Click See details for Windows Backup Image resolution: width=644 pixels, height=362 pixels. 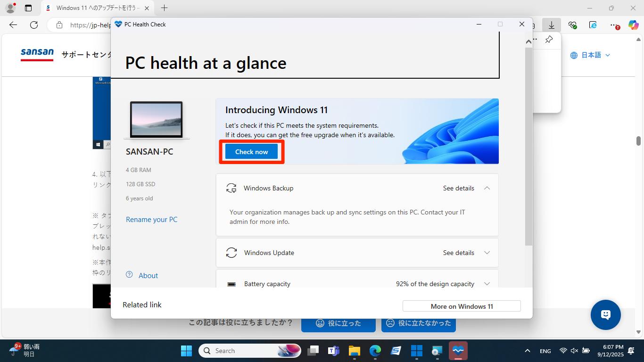pos(459,188)
